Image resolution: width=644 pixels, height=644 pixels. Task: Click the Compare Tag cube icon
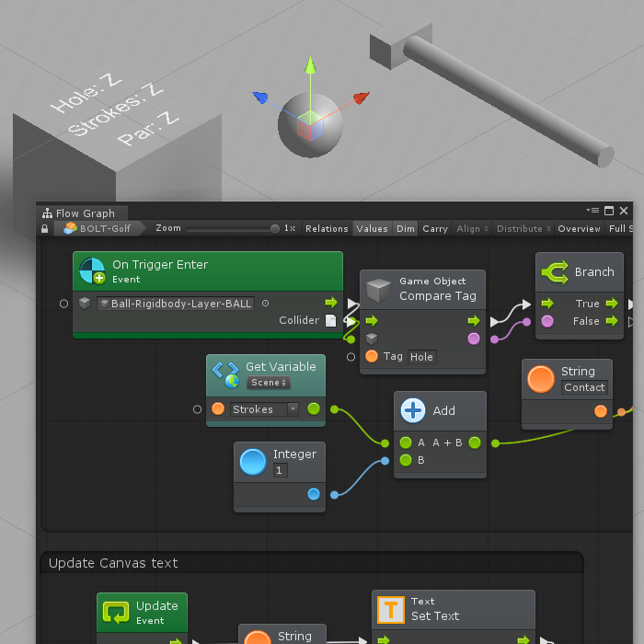(x=378, y=290)
